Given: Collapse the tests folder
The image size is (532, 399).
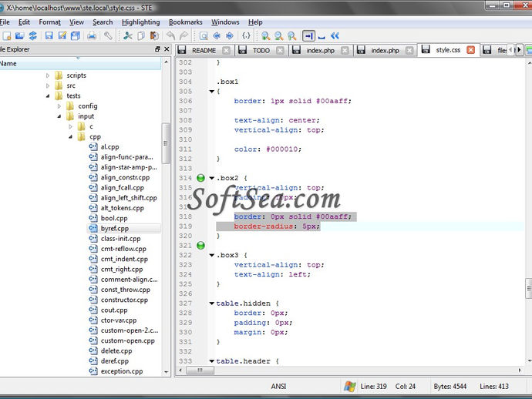Looking at the screenshot, I should coord(48,96).
